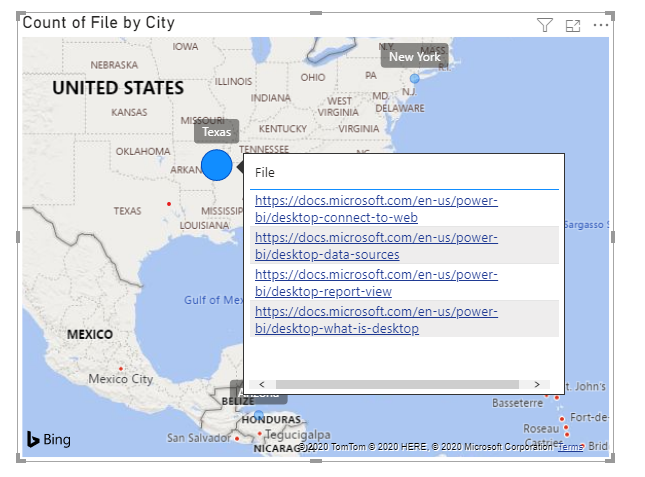Click the HONDURAS map label
645x477 pixels.
271,420
